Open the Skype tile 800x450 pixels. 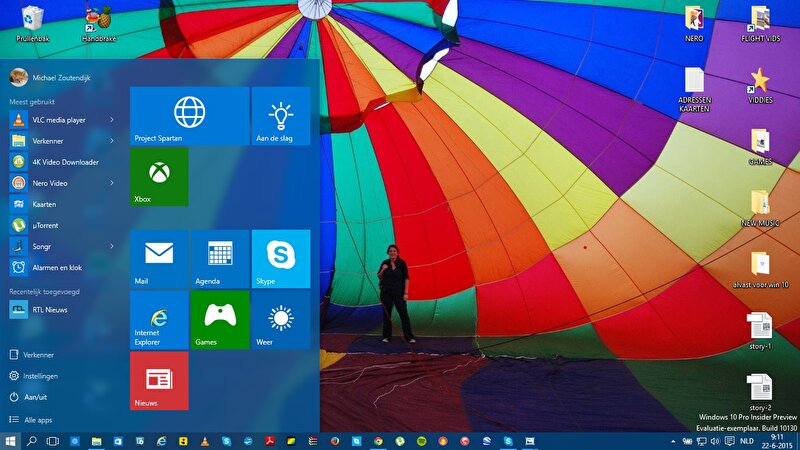pyautogui.click(x=280, y=258)
